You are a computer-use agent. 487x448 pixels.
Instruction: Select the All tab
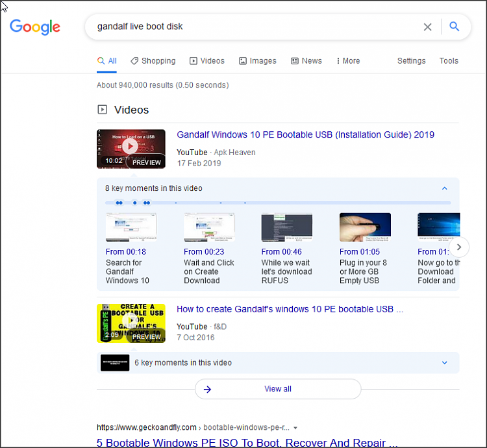[x=106, y=61]
